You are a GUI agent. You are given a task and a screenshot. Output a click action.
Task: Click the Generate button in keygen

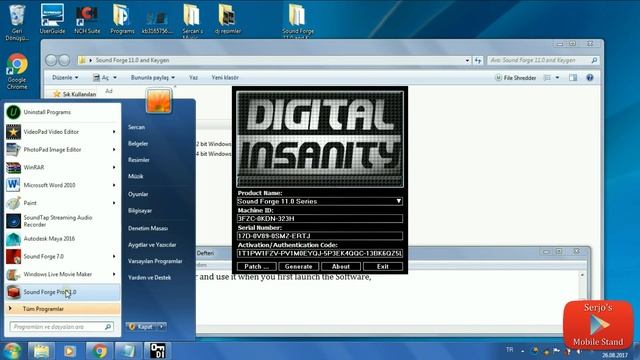coord(298,267)
